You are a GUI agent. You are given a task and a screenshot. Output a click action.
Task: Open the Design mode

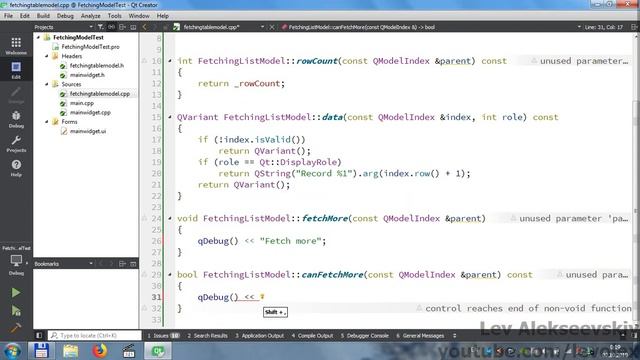16,94
